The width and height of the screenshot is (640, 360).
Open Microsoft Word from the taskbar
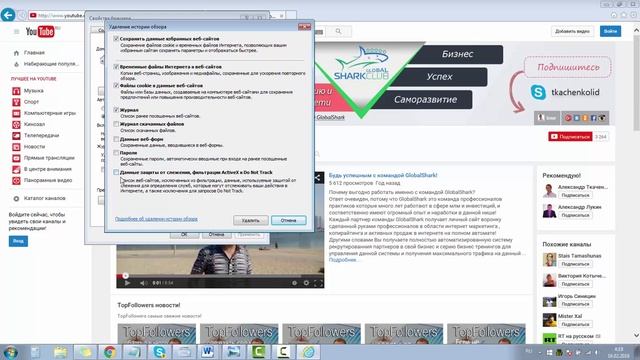pyautogui.click(x=208, y=352)
